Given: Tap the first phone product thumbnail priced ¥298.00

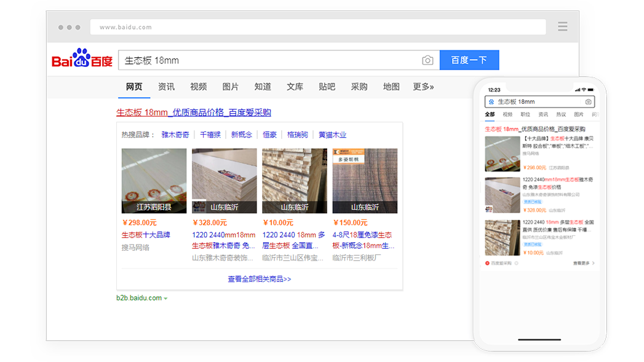Looking at the screenshot, I should pyautogui.click(x=503, y=154).
